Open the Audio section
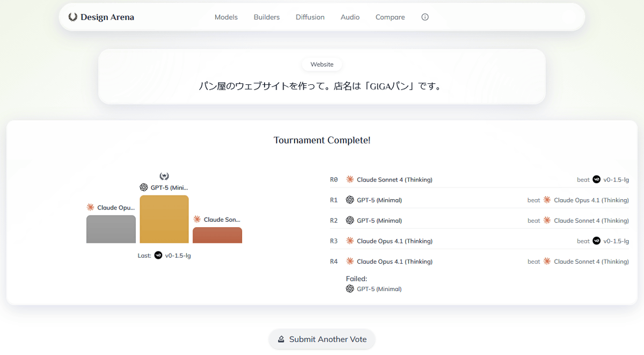The width and height of the screenshot is (644, 355). (350, 17)
